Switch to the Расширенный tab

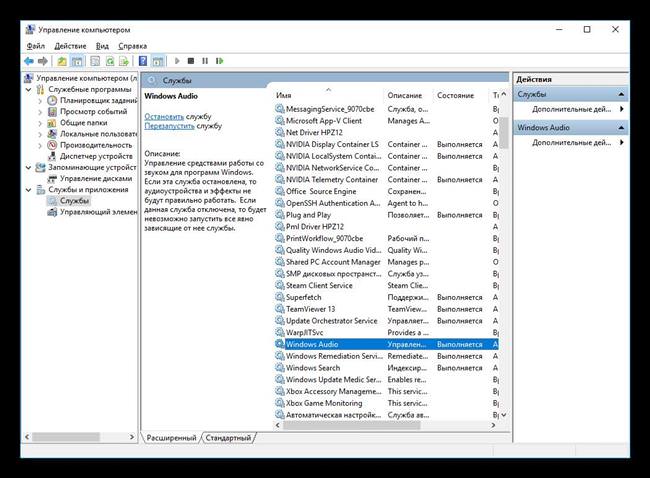tap(171, 438)
